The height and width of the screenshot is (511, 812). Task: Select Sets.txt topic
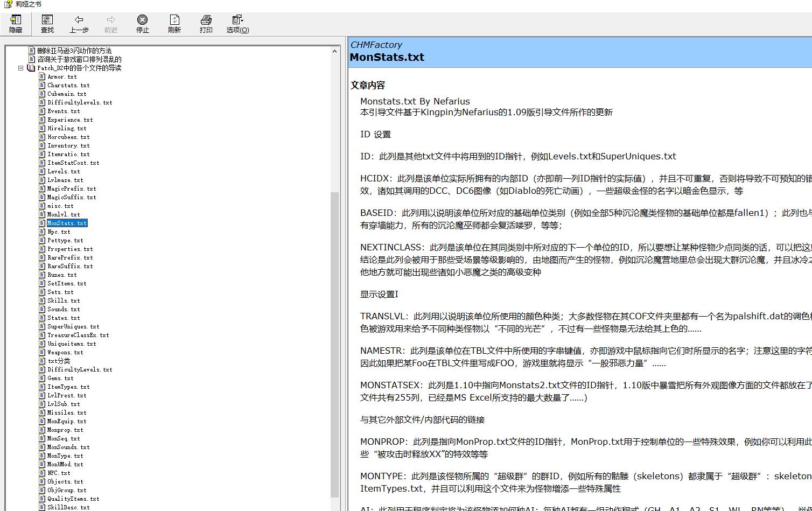pyautogui.click(x=60, y=292)
